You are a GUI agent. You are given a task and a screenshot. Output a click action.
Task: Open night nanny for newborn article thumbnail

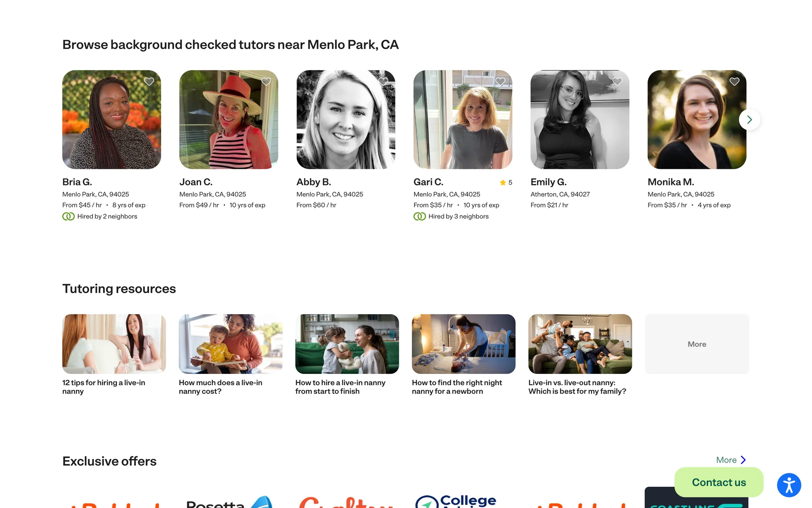point(464,344)
